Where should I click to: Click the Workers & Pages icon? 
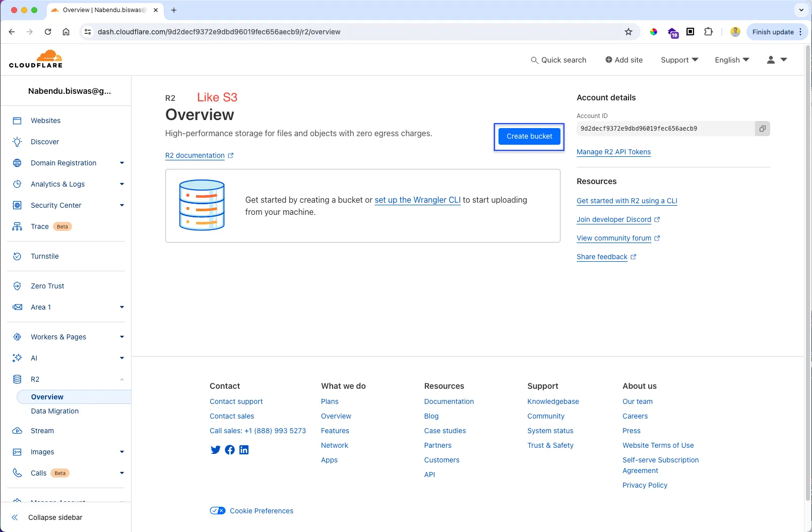coord(17,337)
